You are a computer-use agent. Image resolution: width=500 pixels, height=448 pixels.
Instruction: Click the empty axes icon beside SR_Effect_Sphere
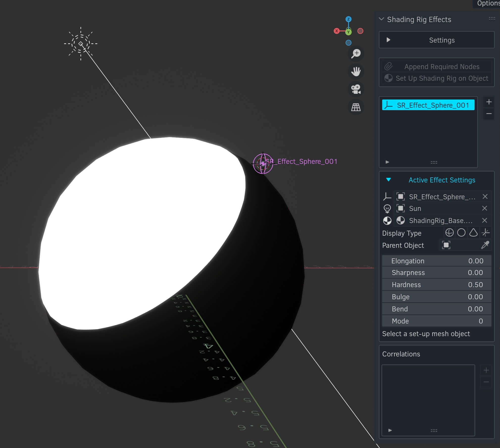coord(387,197)
